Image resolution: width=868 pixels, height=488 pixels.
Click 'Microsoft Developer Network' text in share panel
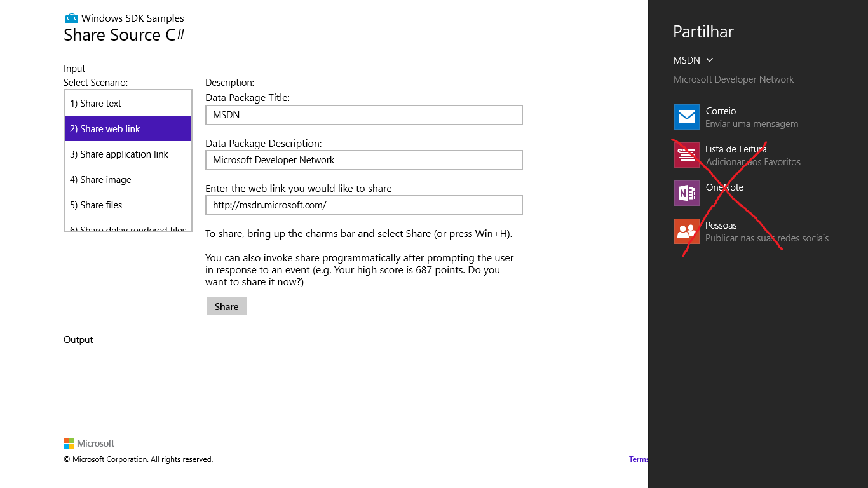[734, 79]
